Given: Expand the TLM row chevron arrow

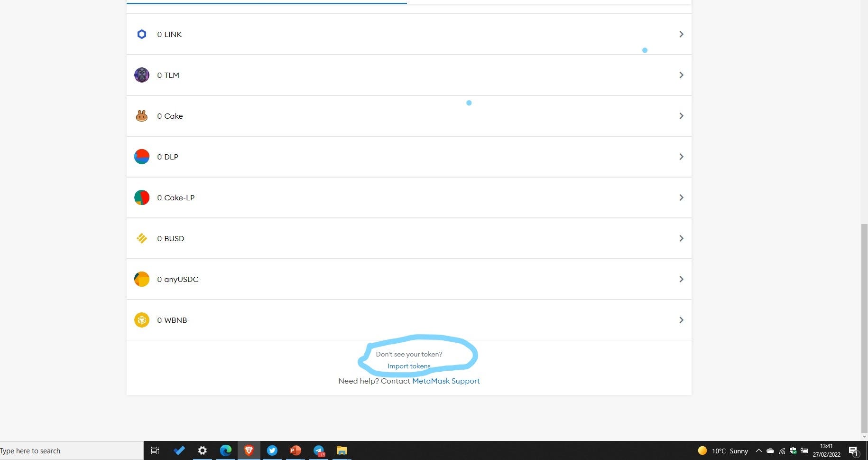Looking at the screenshot, I should (681, 75).
